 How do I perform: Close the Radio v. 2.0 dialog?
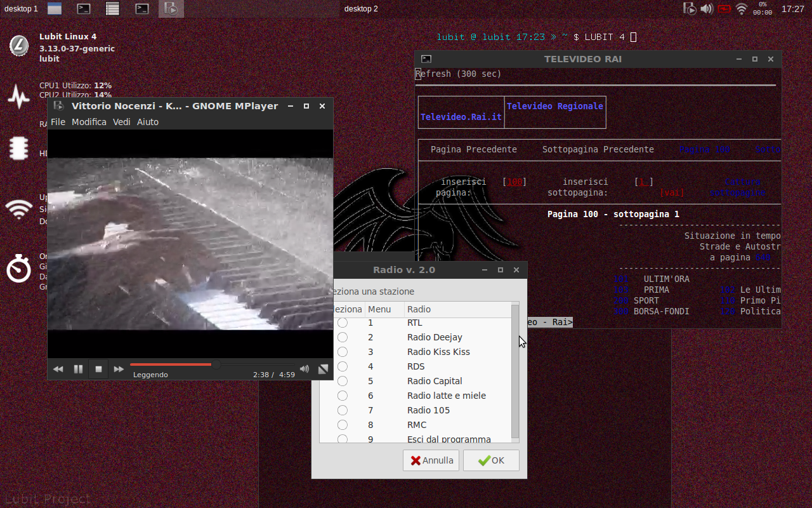pos(516,270)
